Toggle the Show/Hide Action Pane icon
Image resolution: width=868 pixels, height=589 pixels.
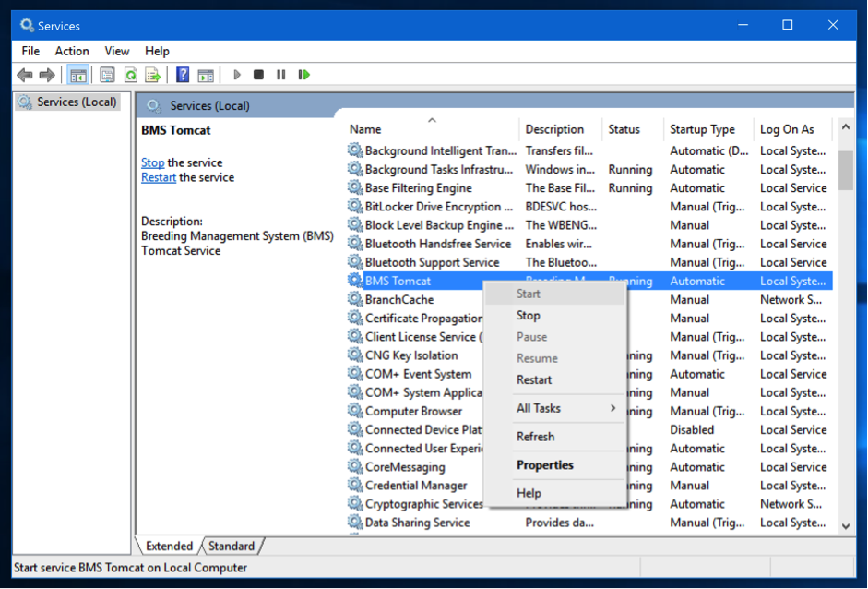click(x=206, y=75)
